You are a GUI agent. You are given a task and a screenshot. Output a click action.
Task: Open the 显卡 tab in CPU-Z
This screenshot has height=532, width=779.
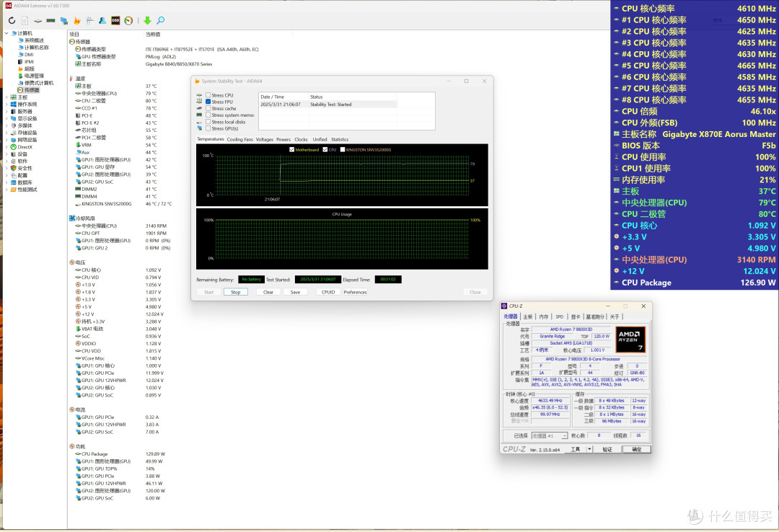click(576, 317)
